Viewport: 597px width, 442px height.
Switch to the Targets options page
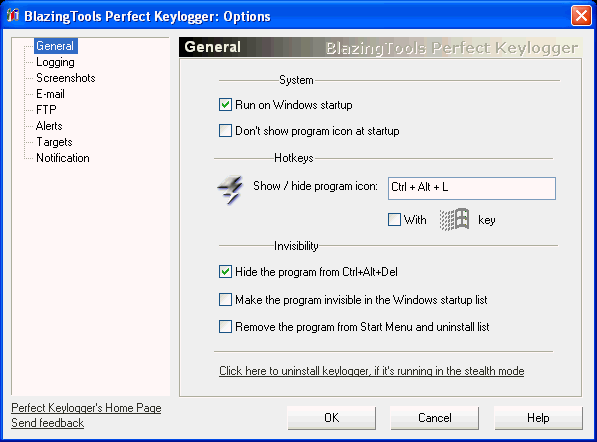pos(54,142)
